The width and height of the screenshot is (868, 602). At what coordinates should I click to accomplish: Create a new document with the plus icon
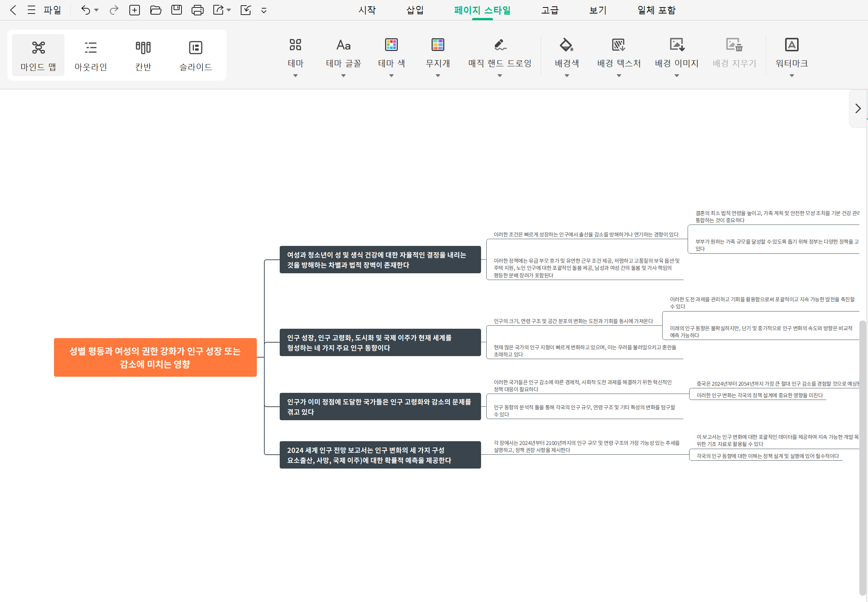pyautogui.click(x=135, y=10)
